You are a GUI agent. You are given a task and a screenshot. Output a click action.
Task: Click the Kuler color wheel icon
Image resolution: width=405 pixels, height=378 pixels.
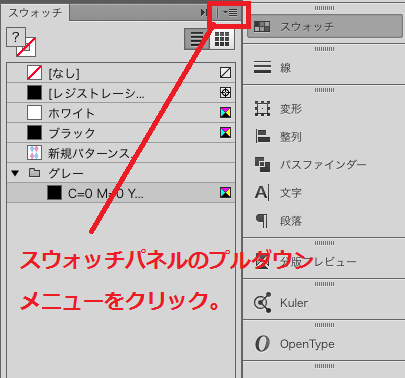(x=262, y=302)
